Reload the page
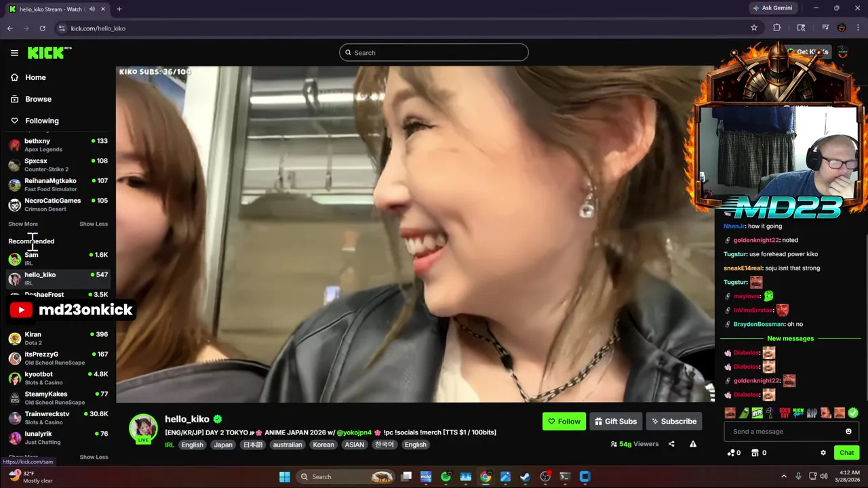868x488 pixels. tap(42, 28)
